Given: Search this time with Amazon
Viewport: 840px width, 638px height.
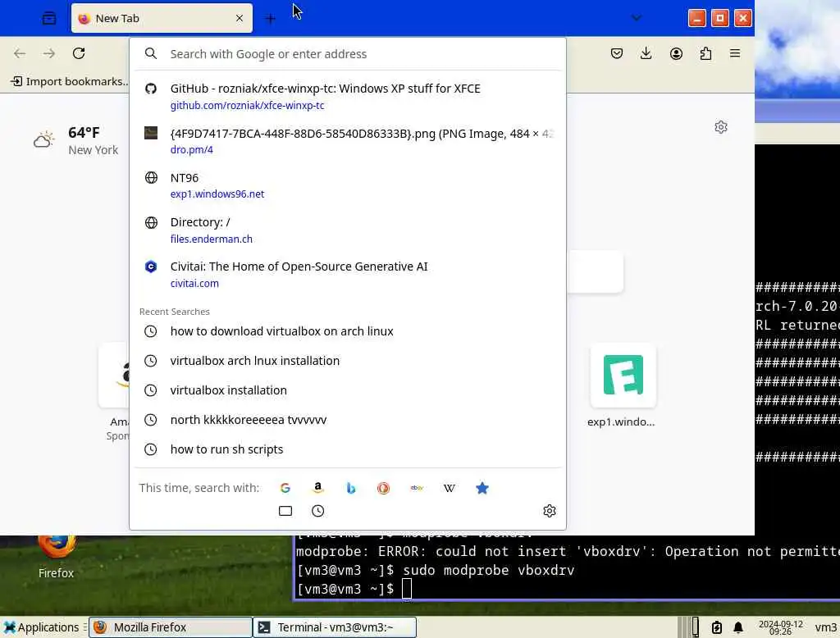Looking at the screenshot, I should pos(317,488).
